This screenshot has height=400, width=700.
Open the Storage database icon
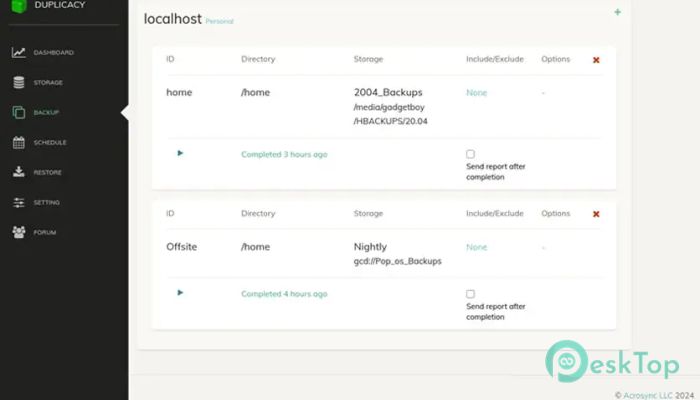tap(19, 82)
